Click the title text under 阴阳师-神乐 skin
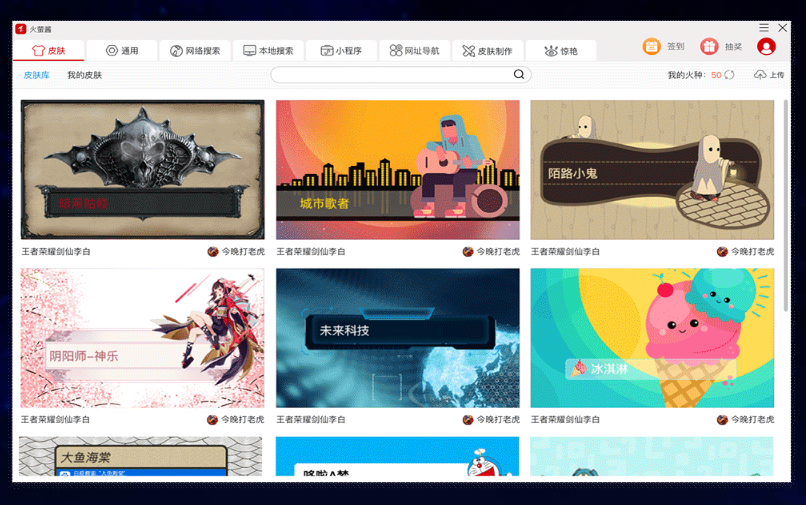The width and height of the screenshot is (806, 505). pyautogui.click(x=56, y=420)
